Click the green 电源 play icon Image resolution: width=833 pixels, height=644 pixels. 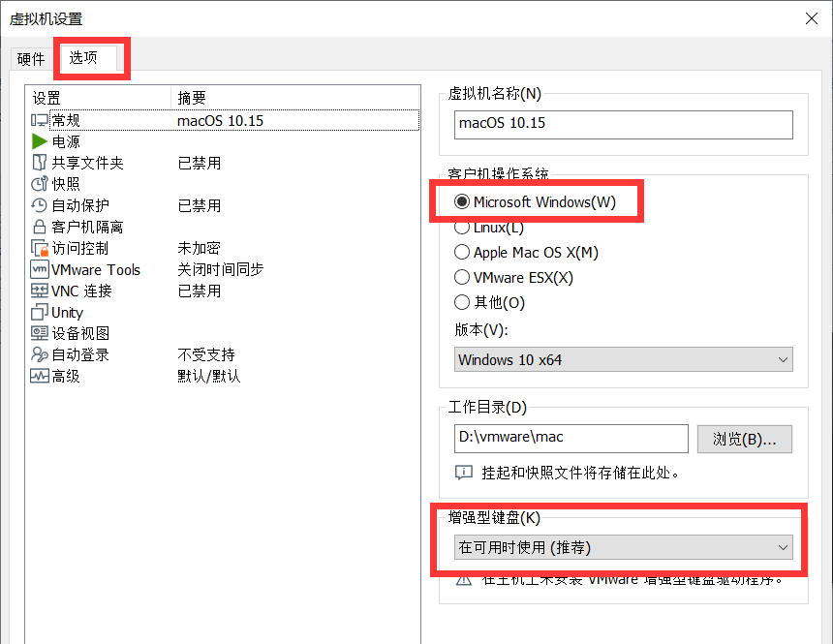pos(40,141)
